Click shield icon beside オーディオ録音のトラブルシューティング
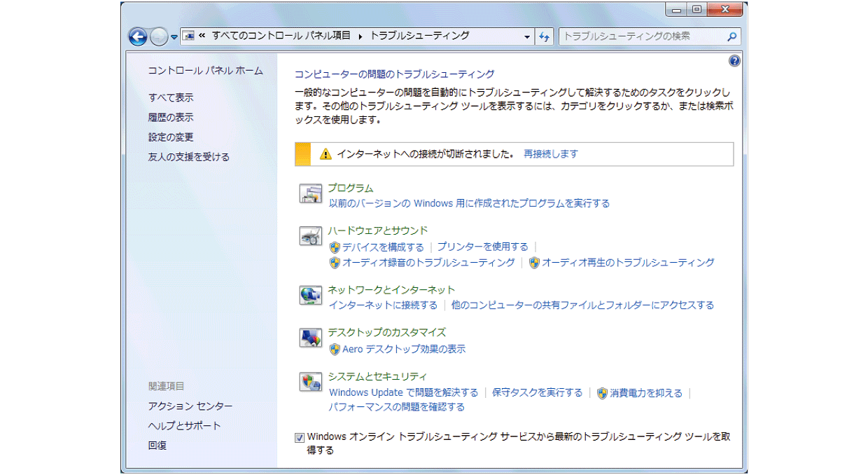This screenshot has height=475, width=868. tap(335, 263)
